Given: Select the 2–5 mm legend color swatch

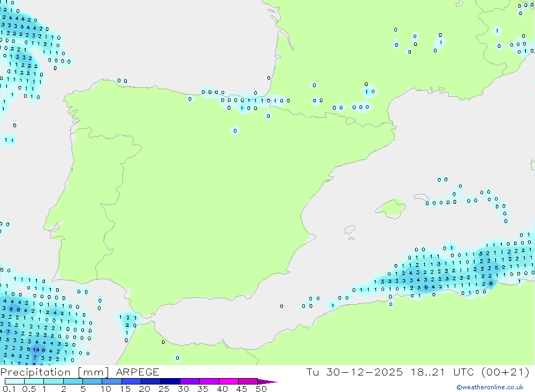Looking at the screenshot, I should tap(73, 381).
